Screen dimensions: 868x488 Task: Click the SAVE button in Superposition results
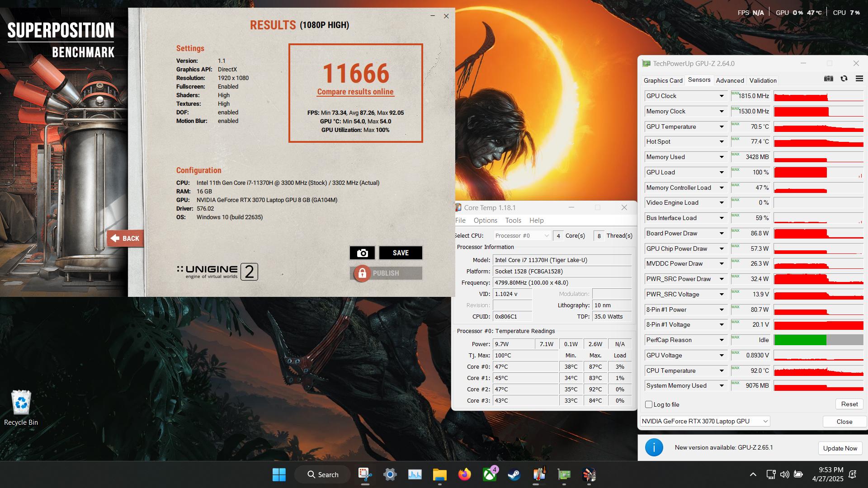tap(401, 253)
